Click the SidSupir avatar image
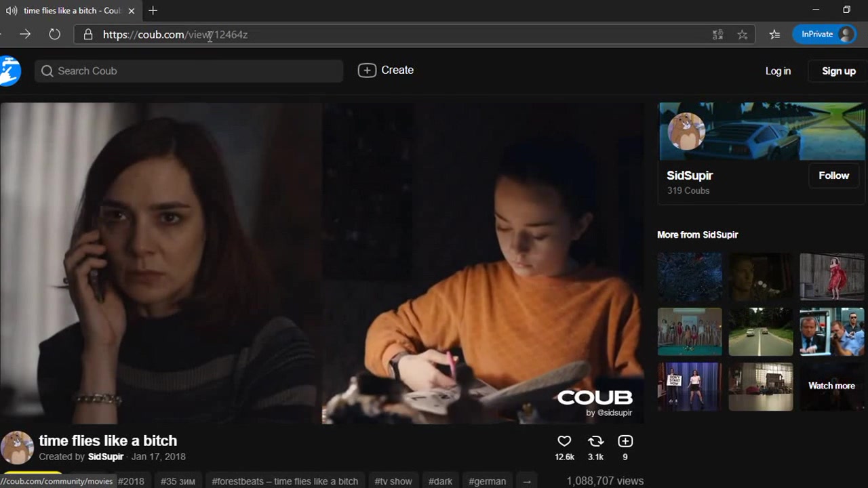This screenshot has height=488, width=868. [686, 130]
